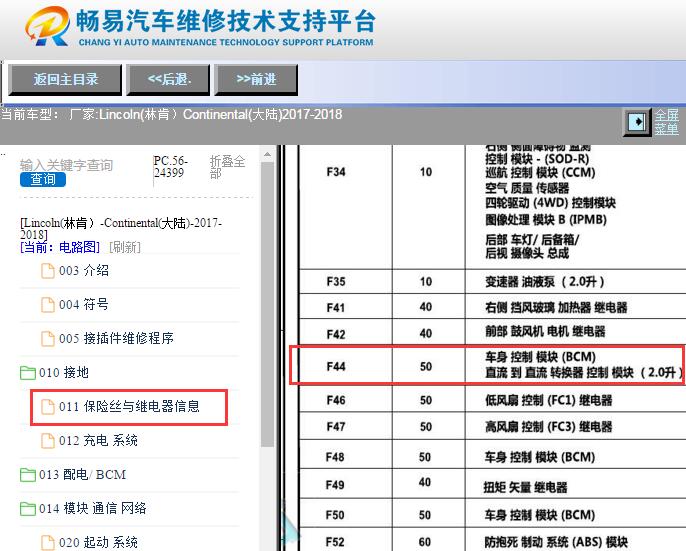Click the page icon beside 020 起动 系统
Screen dimensions: 686x551
tap(48, 543)
